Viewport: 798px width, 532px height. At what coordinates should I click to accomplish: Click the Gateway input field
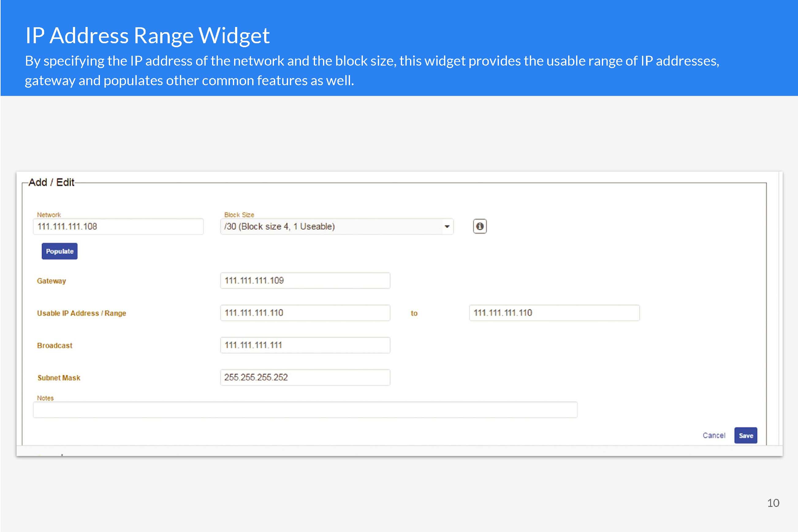pos(305,281)
